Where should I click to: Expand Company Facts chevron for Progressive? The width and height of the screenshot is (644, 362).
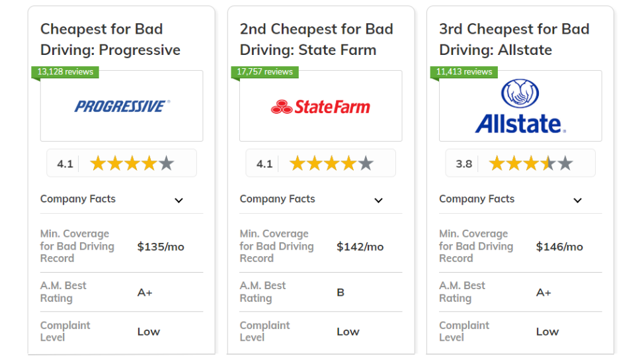[179, 201]
